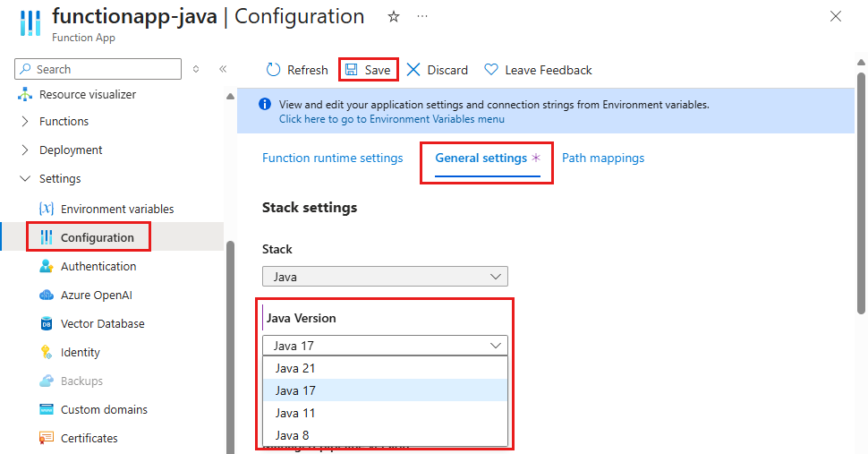The image size is (868, 454).
Task: Collapse the Settings tree section
Action: [25, 178]
